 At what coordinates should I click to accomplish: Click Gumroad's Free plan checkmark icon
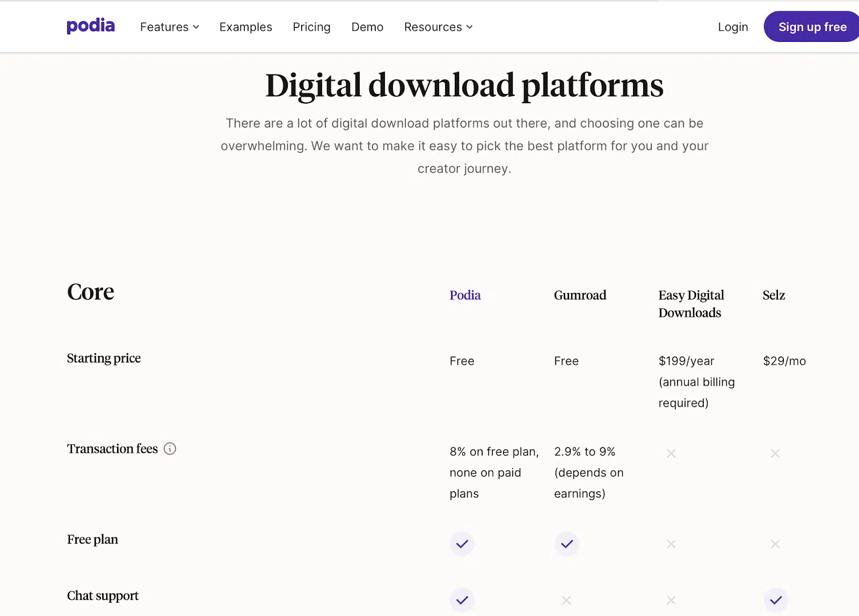coord(566,544)
